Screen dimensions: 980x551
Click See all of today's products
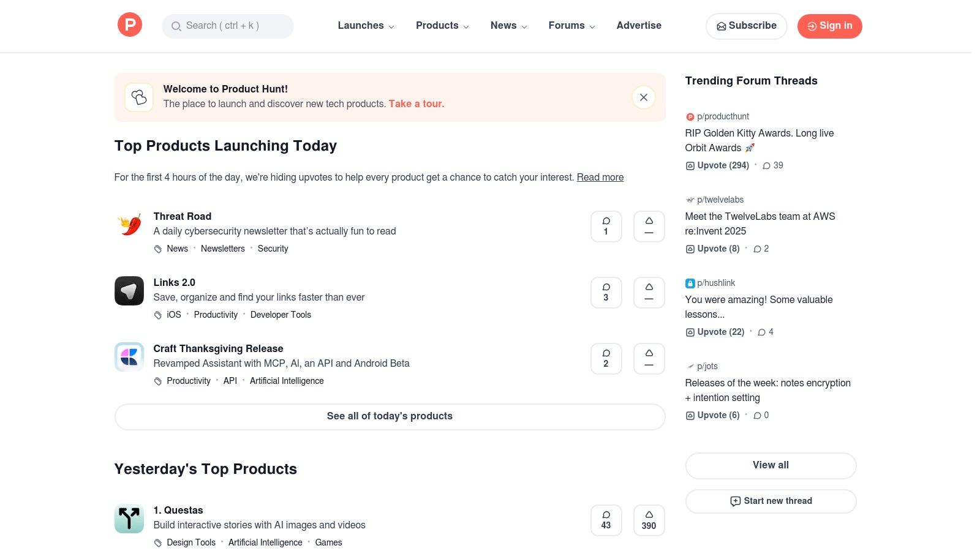tap(390, 416)
